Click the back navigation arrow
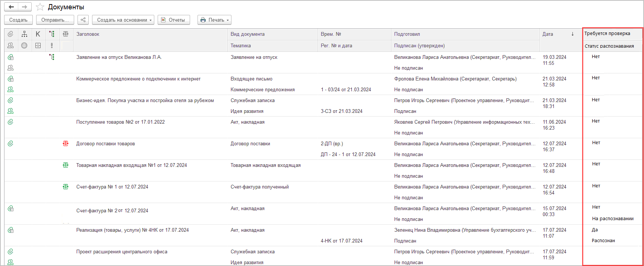644x266 pixels. 11,7
